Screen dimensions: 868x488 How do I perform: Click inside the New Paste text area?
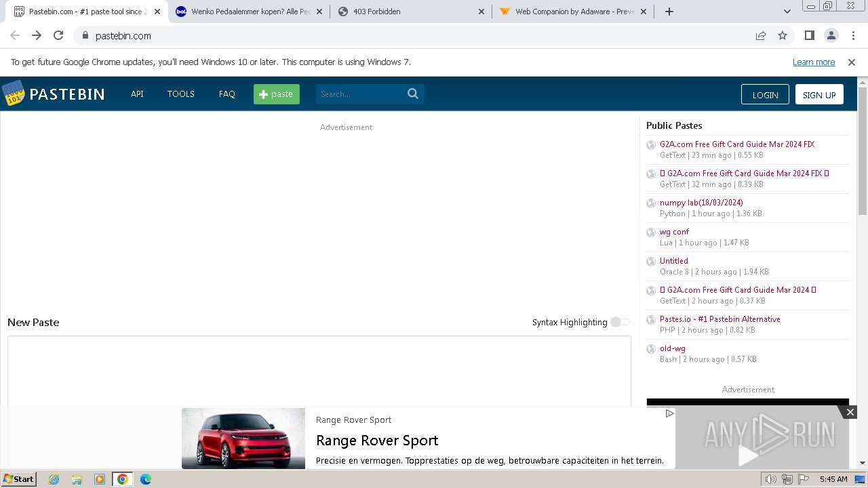[x=319, y=371]
